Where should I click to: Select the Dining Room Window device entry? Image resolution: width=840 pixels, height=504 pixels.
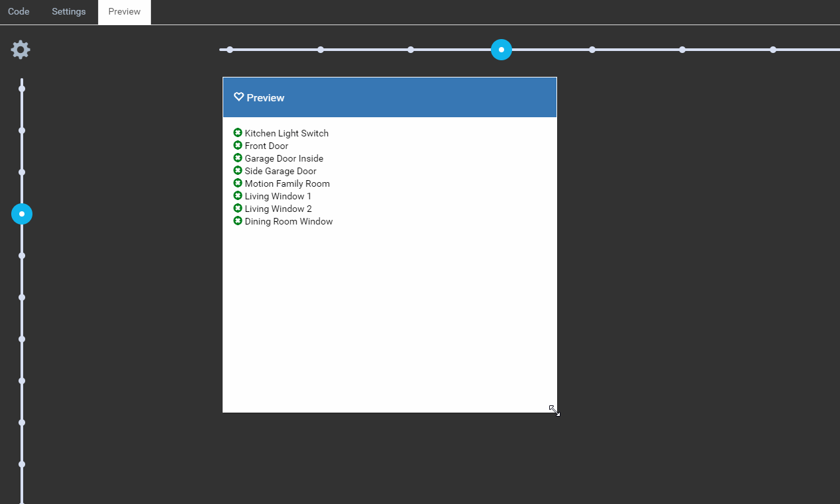click(288, 221)
